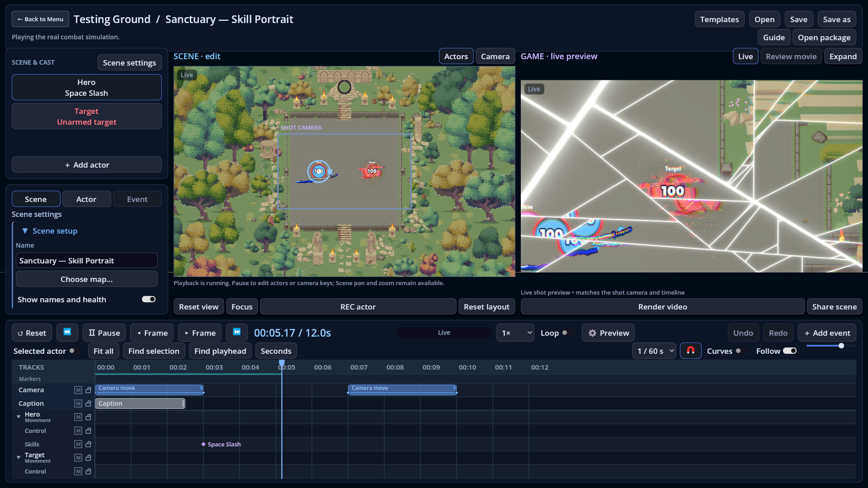Lock the Hero Skills track
Screen dimensions: 868x488
[x=89, y=444]
